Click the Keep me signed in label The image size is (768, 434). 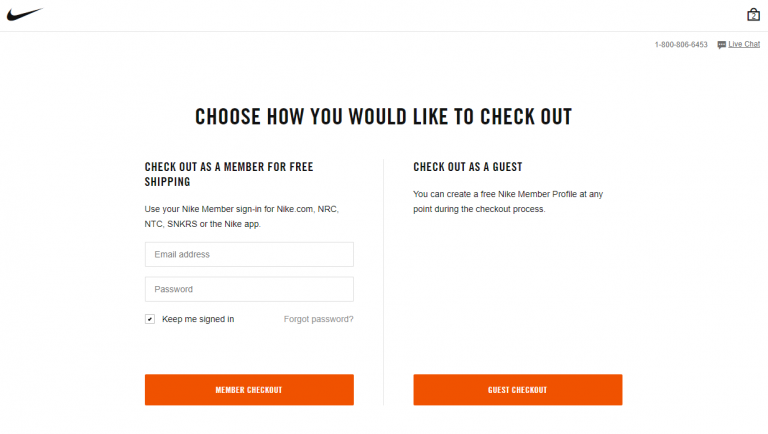[198, 319]
